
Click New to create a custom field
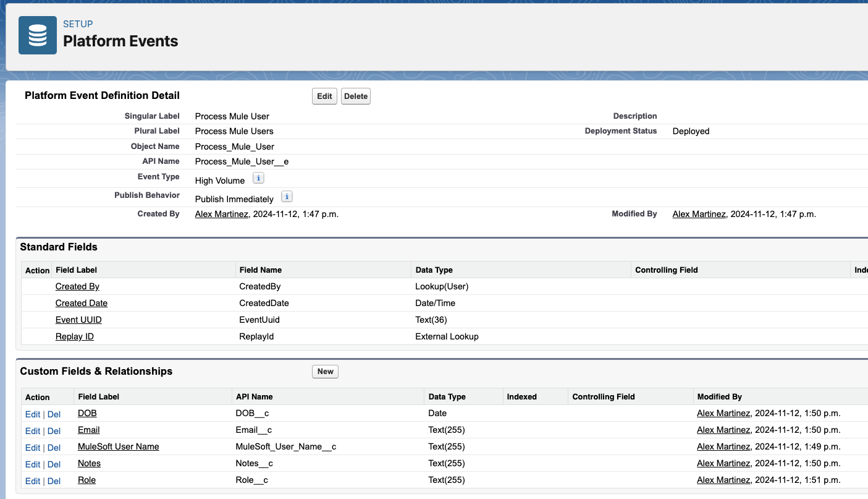pyautogui.click(x=325, y=371)
